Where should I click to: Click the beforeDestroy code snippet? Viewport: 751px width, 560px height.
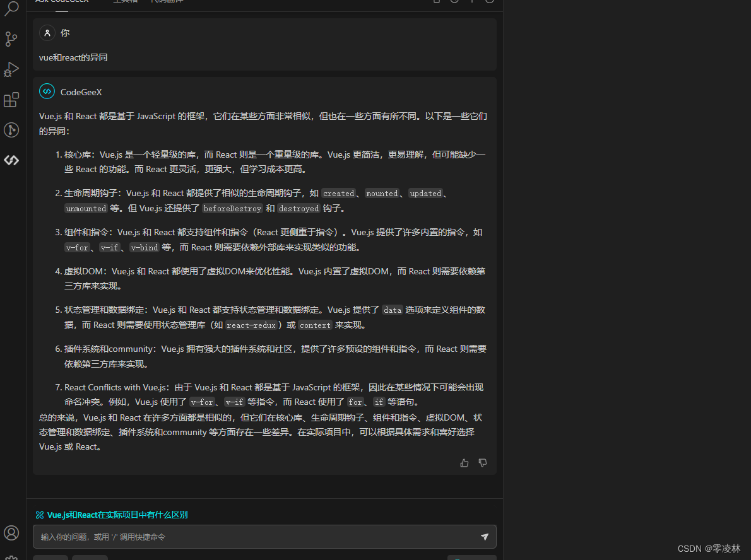232,209
